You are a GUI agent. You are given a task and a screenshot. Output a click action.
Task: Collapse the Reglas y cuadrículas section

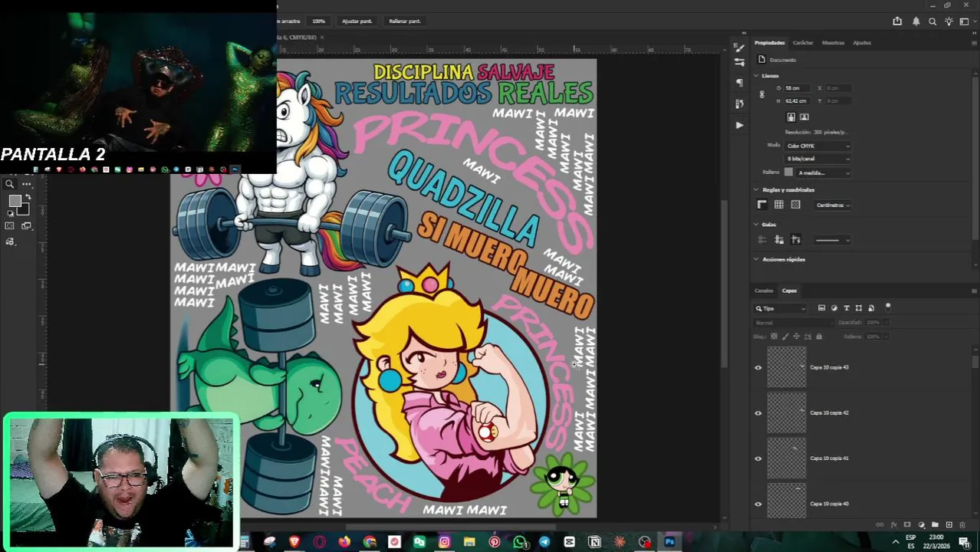point(756,190)
